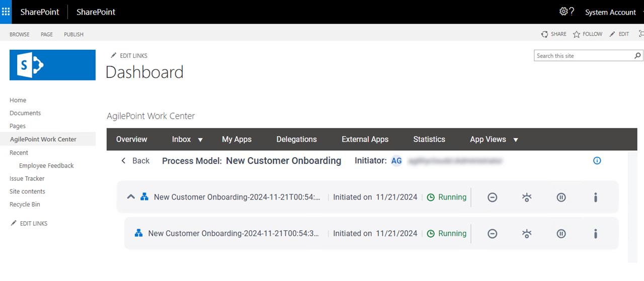Click the EDIT page button
This screenshot has width=644, height=281.
click(619, 34)
